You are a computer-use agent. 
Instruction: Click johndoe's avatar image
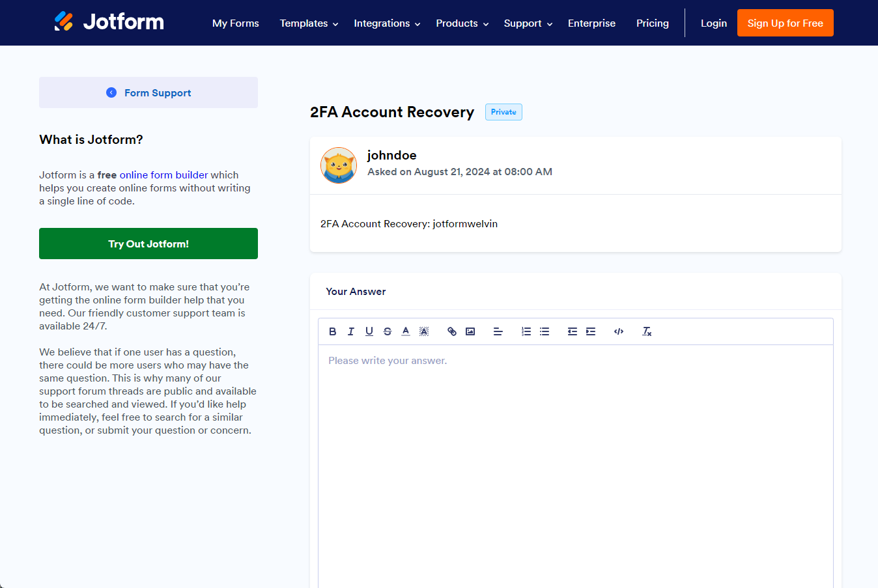tap(339, 165)
